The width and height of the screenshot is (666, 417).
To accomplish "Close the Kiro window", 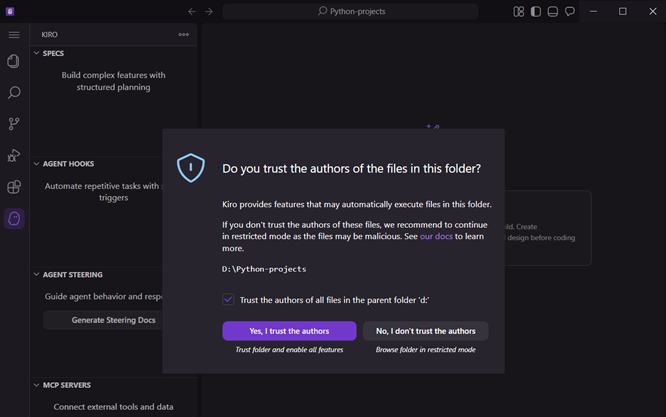I will pos(653,11).
